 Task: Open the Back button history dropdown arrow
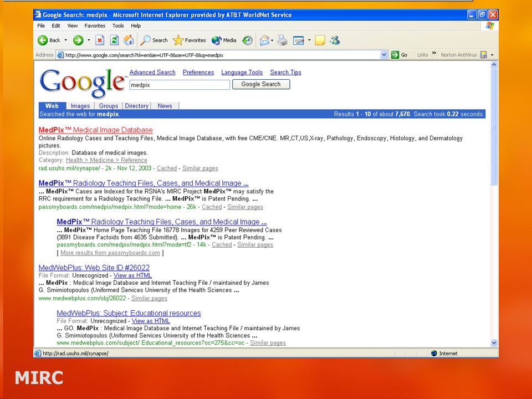coord(66,40)
